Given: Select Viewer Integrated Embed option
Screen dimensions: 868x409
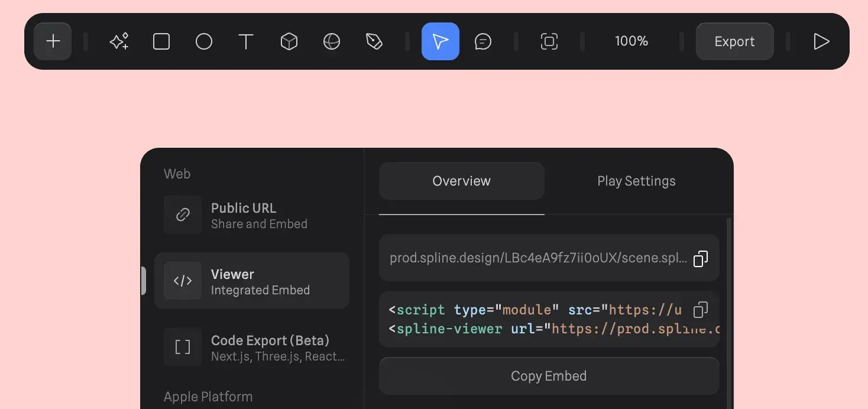Looking at the screenshot, I should point(251,281).
